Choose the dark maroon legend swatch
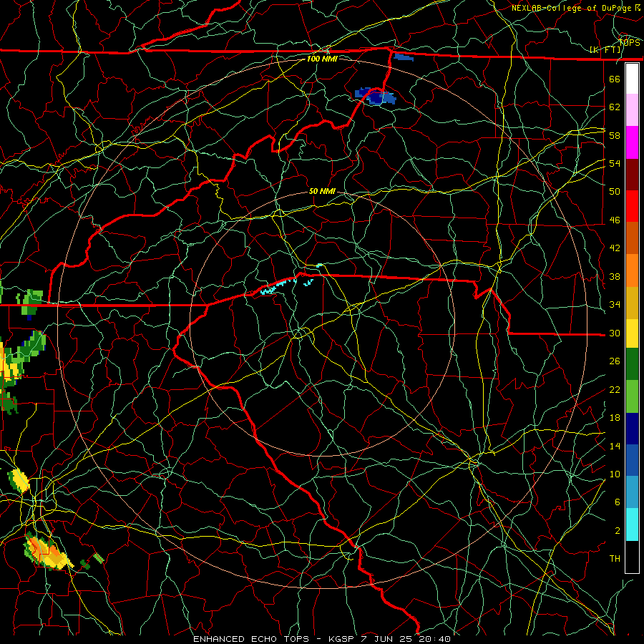The image size is (644, 644). (x=632, y=174)
